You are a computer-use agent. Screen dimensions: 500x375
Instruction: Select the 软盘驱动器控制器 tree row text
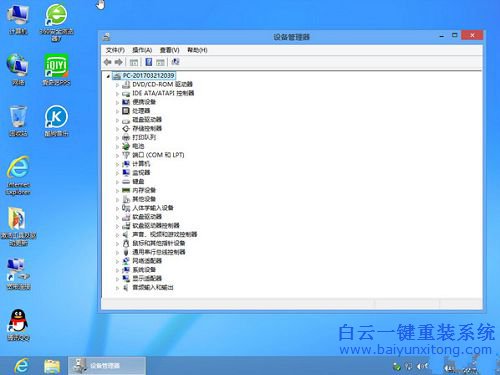click(x=156, y=225)
